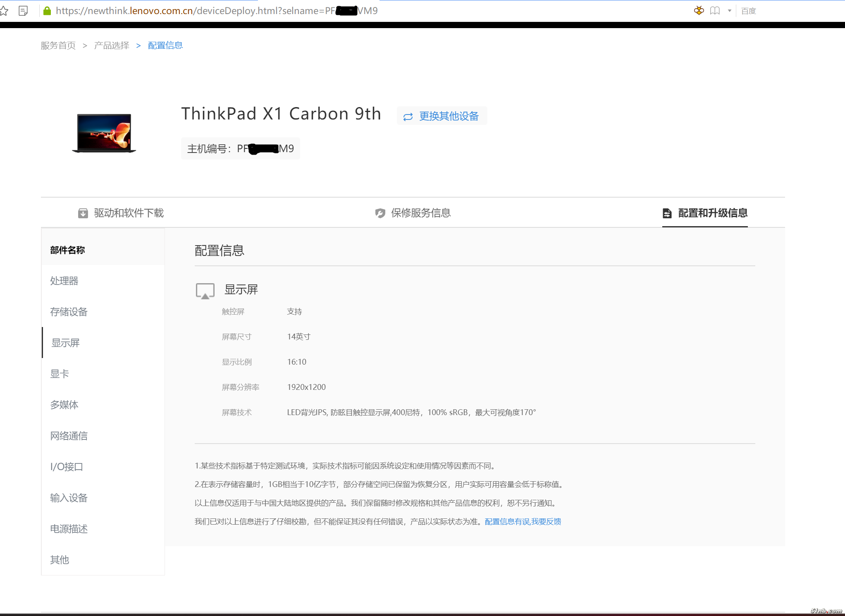845x616 pixels.
Task: Select 存储设备 in the parts sidebar
Action: [103, 312]
